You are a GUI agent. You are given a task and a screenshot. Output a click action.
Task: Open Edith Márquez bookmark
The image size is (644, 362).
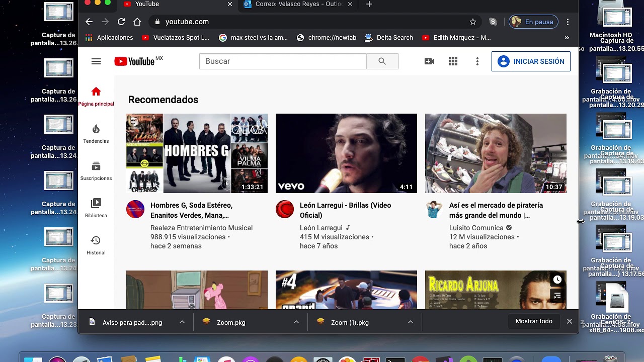(456, 38)
